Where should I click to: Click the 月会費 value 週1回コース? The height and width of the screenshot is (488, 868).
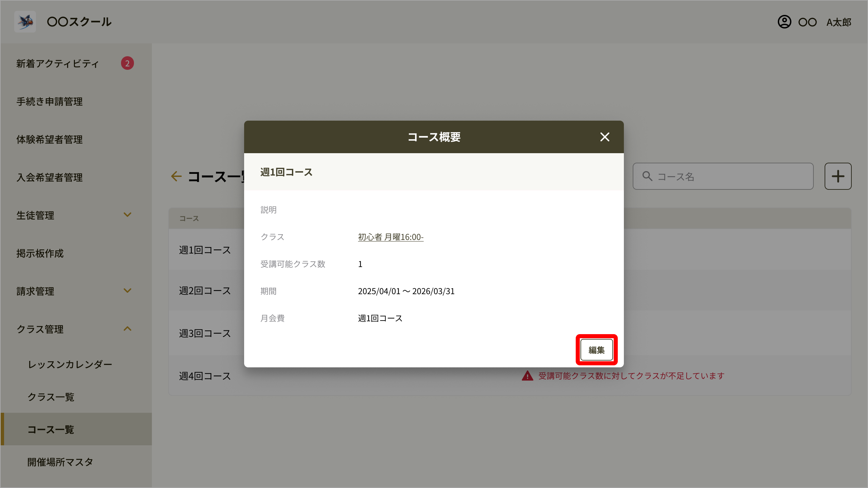click(x=380, y=319)
